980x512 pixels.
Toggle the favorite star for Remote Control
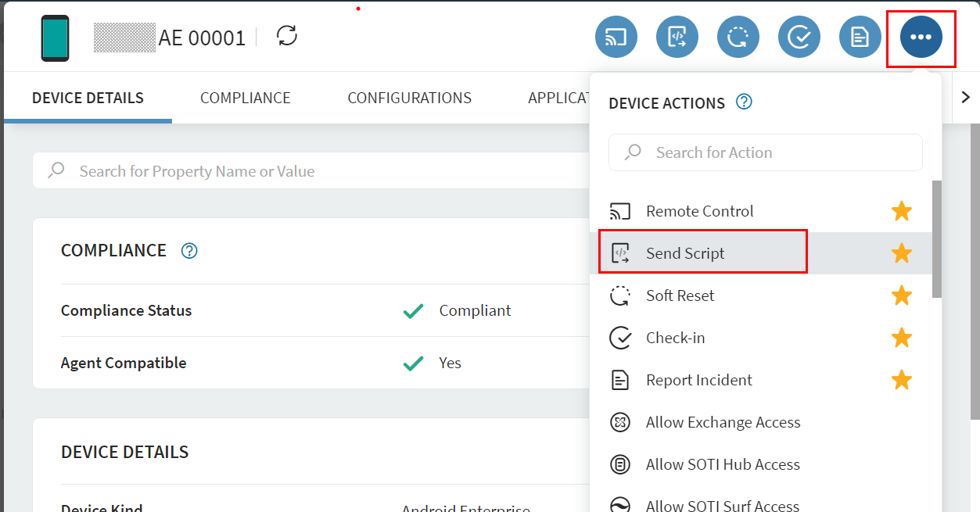pos(901,211)
